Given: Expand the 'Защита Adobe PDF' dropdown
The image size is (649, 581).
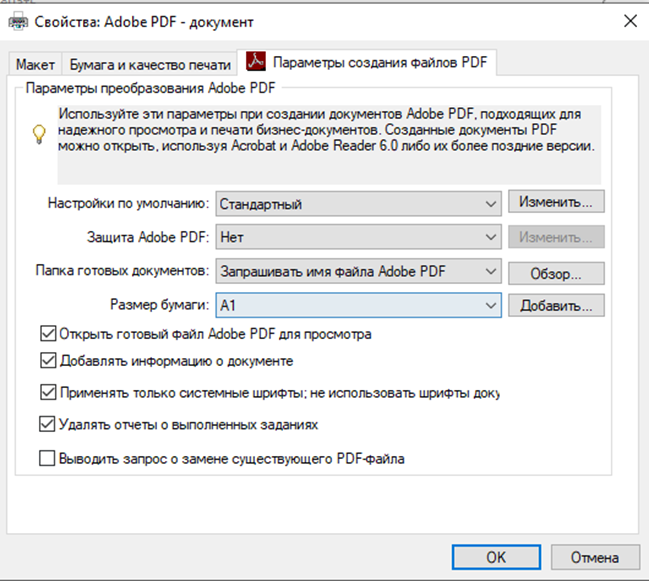Looking at the screenshot, I should (x=358, y=237).
